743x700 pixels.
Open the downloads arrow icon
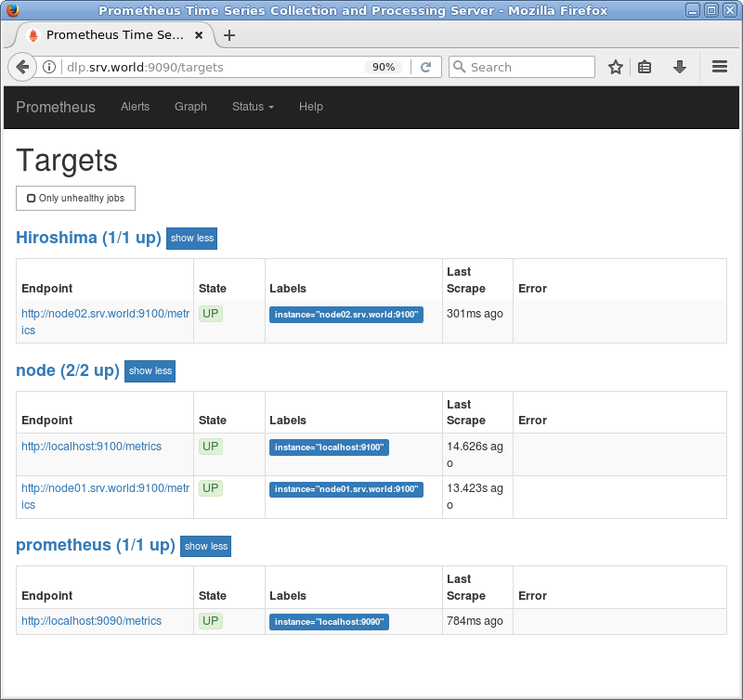[x=679, y=66]
